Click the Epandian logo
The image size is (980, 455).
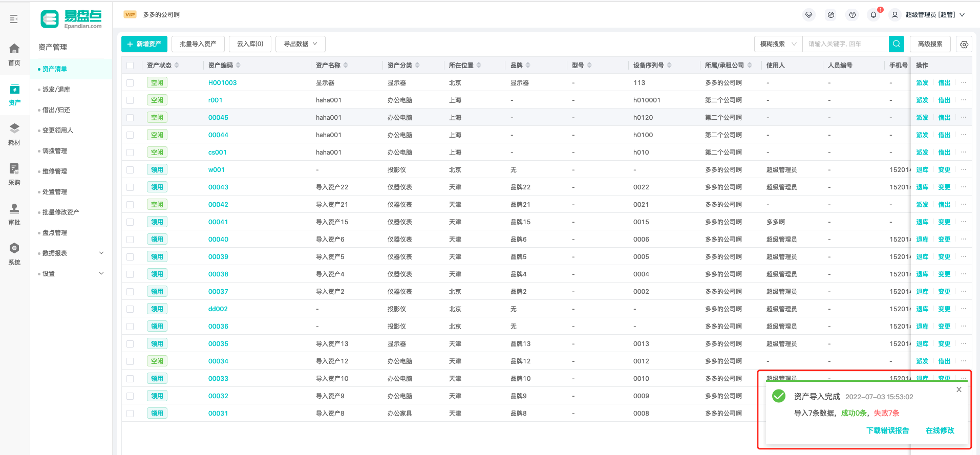point(71,19)
